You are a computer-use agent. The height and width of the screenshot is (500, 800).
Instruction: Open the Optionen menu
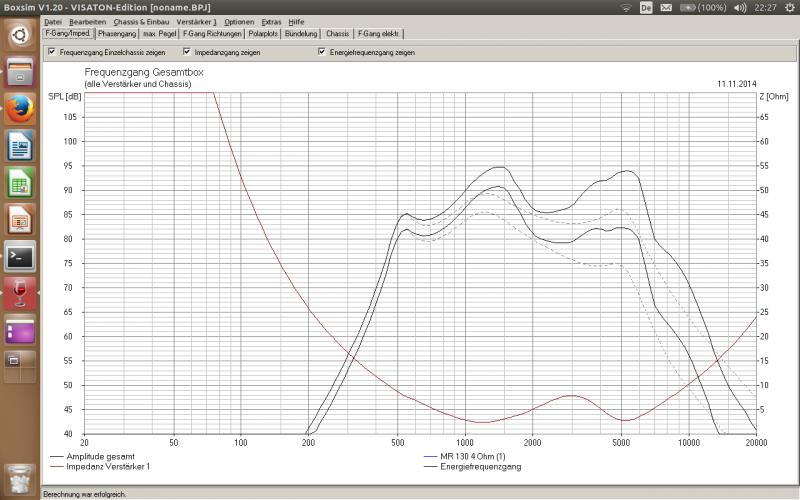tap(238, 21)
